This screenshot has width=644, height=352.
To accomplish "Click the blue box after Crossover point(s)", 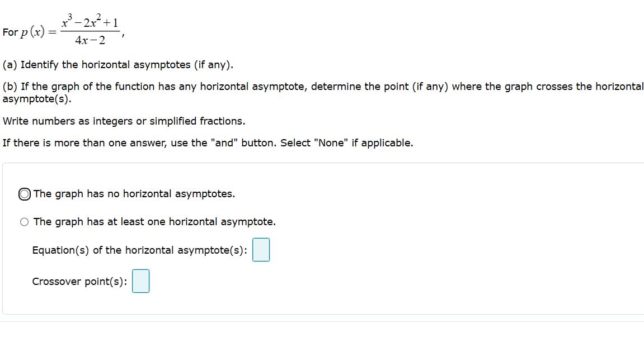I will point(140,281).
